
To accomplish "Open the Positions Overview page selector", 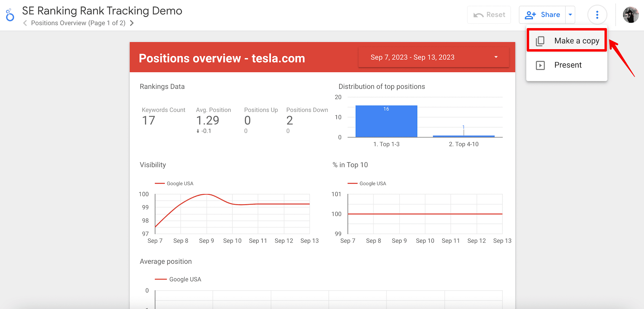I will [78, 23].
